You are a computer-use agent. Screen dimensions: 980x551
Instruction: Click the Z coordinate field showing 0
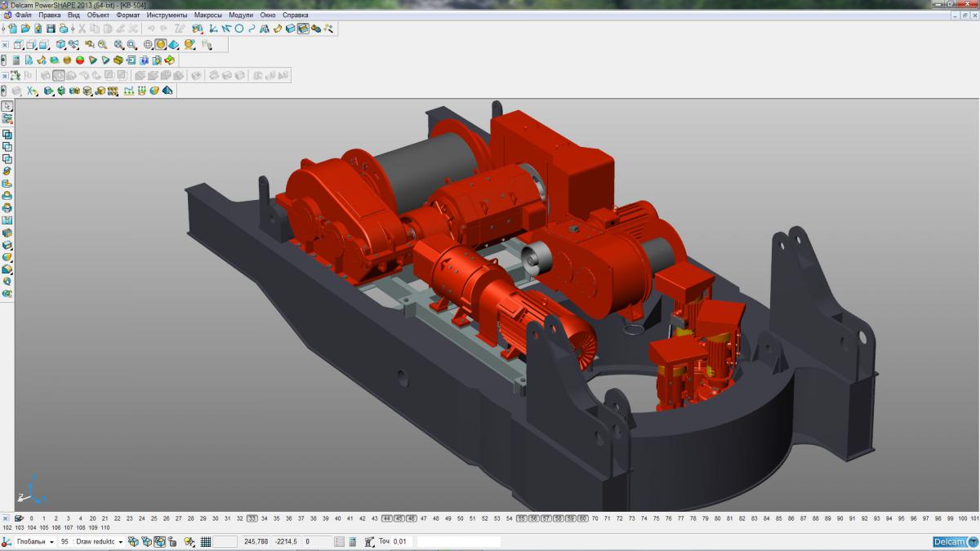[318, 541]
